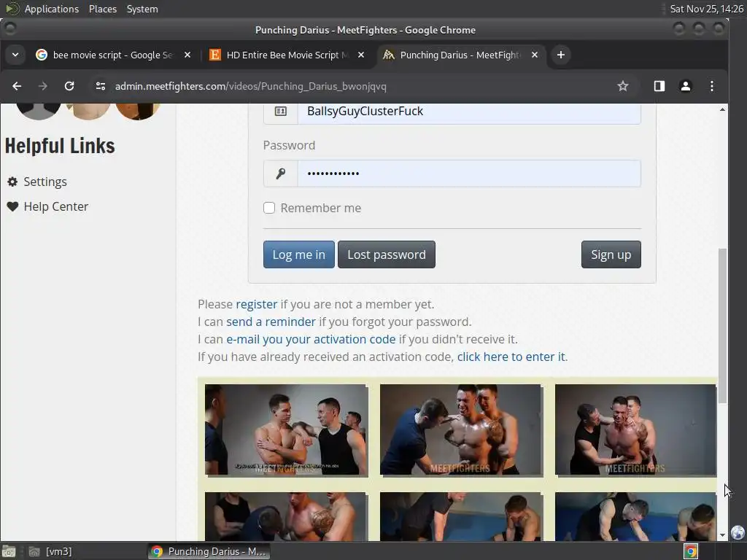
Task: Click the Help Center heart icon
Action: click(12, 206)
